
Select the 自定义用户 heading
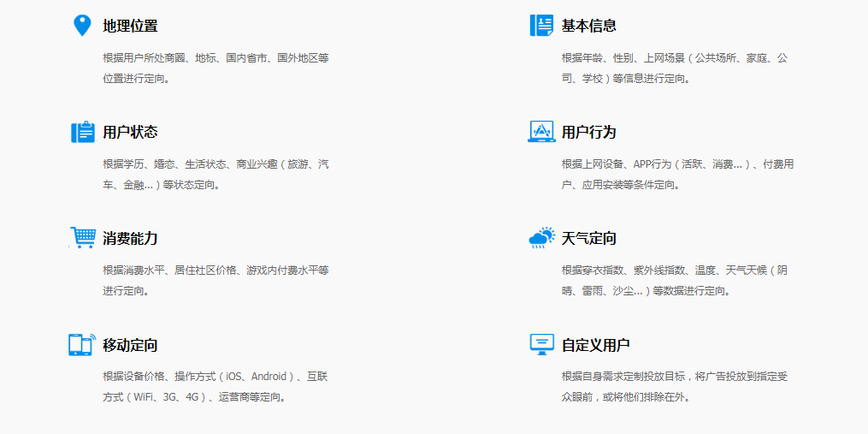[x=596, y=345]
